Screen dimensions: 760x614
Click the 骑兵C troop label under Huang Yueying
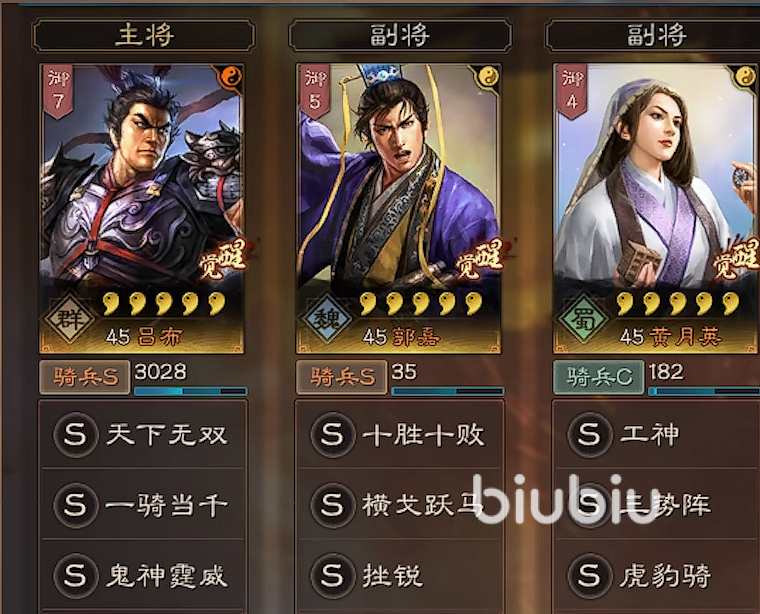pos(599,377)
